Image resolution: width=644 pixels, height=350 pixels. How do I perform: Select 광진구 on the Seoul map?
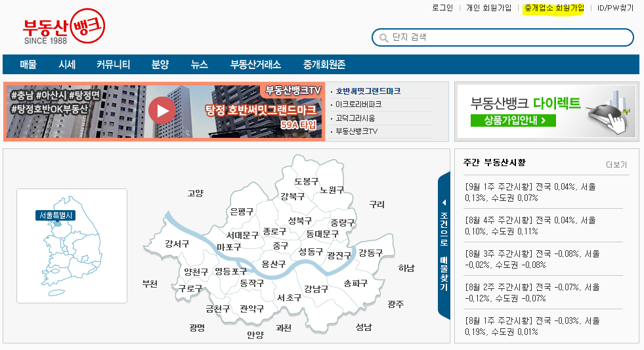pos(339,255)
